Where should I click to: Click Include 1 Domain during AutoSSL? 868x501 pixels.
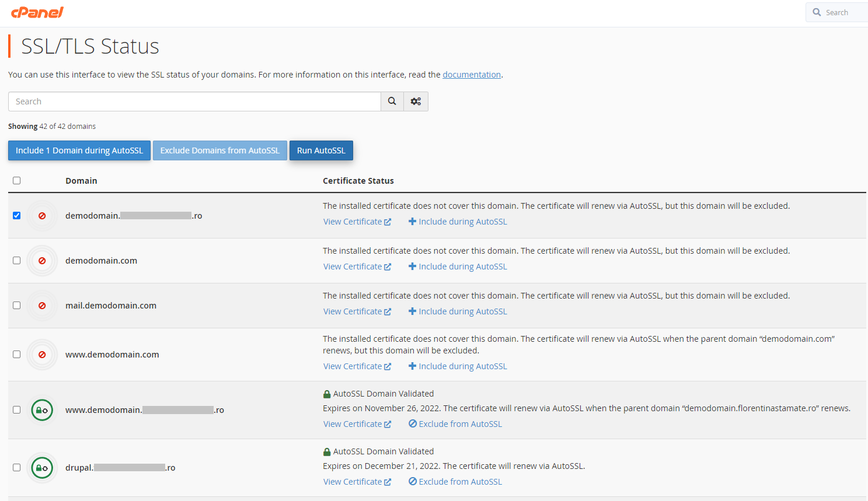tap(79, 150)
